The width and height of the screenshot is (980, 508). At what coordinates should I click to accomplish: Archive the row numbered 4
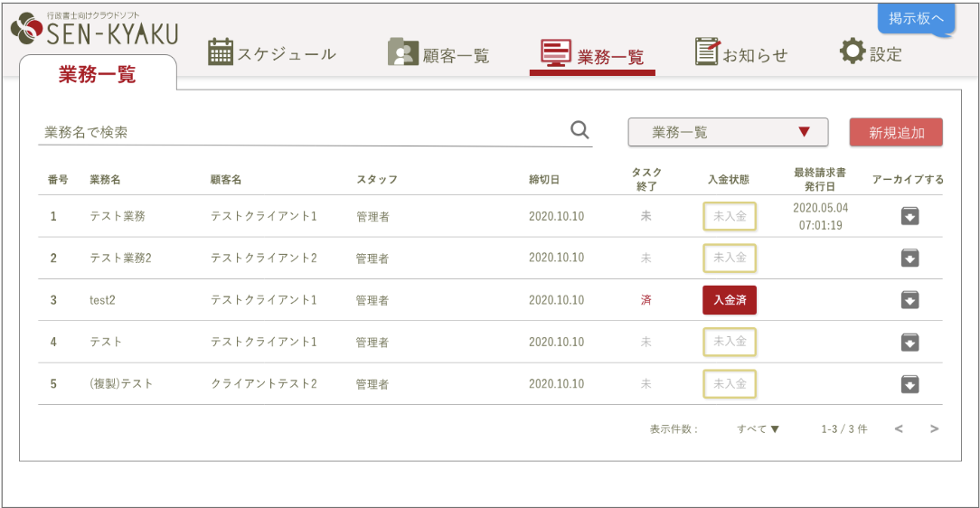[909, 342]
